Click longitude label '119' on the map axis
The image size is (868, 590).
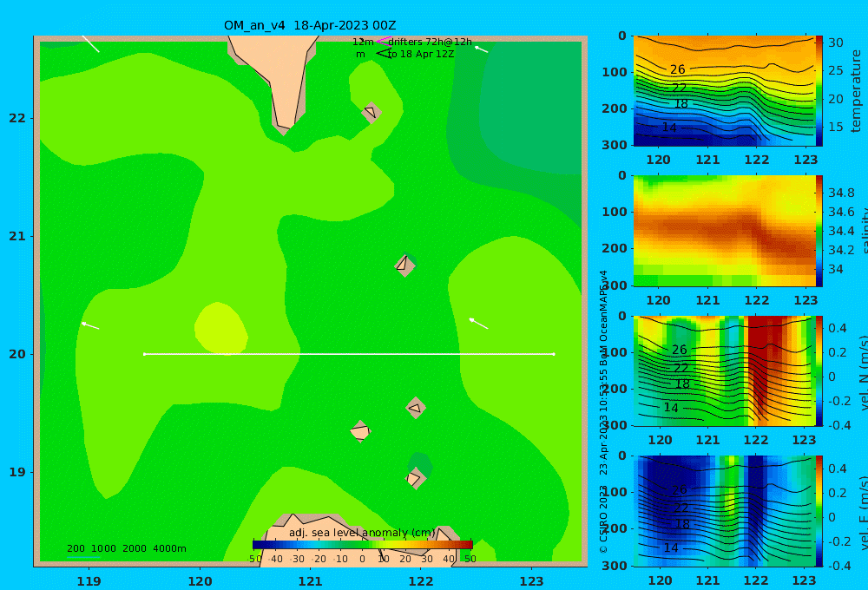click(x=89, y=581)
